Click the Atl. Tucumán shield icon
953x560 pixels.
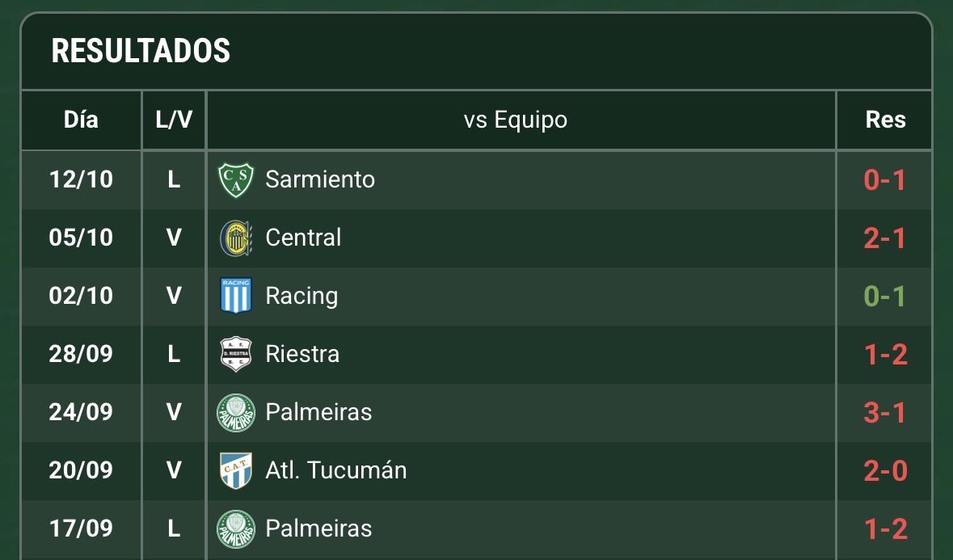(x=236, y=470)
